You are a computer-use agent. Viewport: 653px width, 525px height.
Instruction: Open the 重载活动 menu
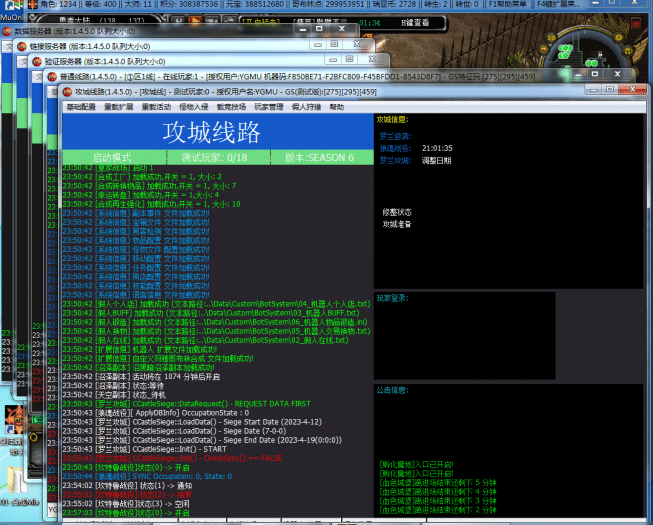pyautogui.click(x=156, y=107)
